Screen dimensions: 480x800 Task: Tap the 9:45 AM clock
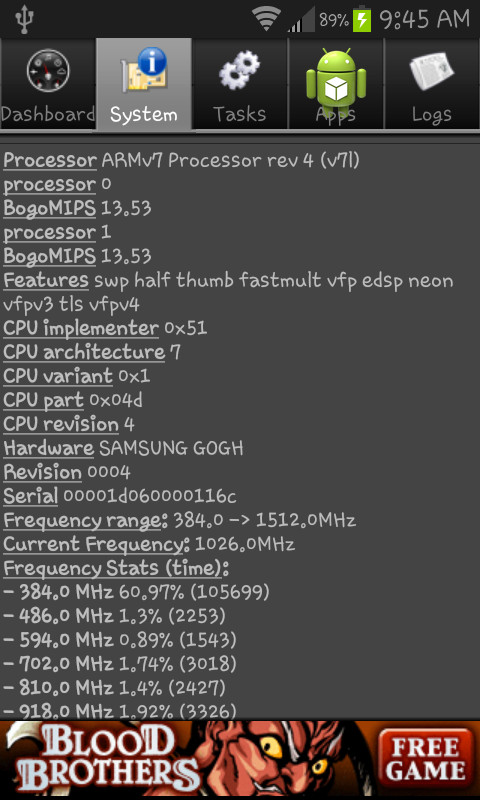click(424, 19)
